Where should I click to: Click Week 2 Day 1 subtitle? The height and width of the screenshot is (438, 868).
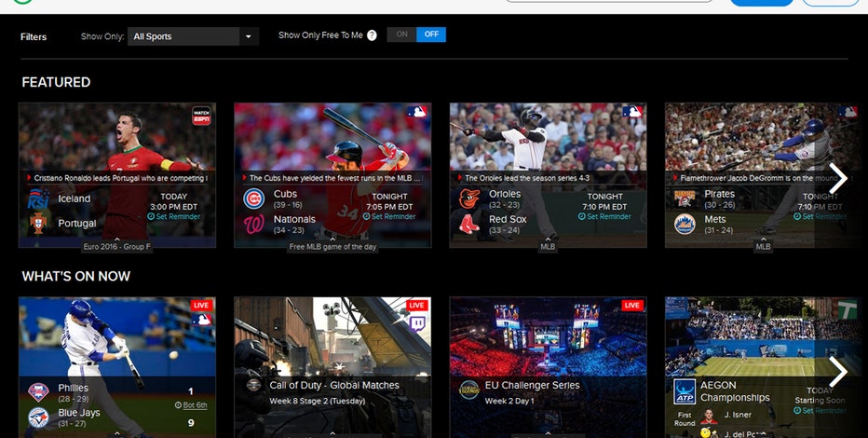509,401
